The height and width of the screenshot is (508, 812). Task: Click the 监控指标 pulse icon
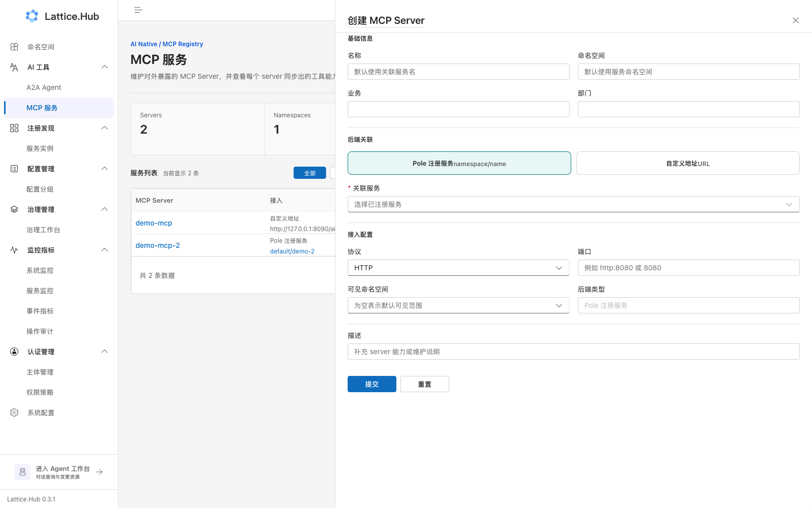pyautogui.click(x=14, y=250)
